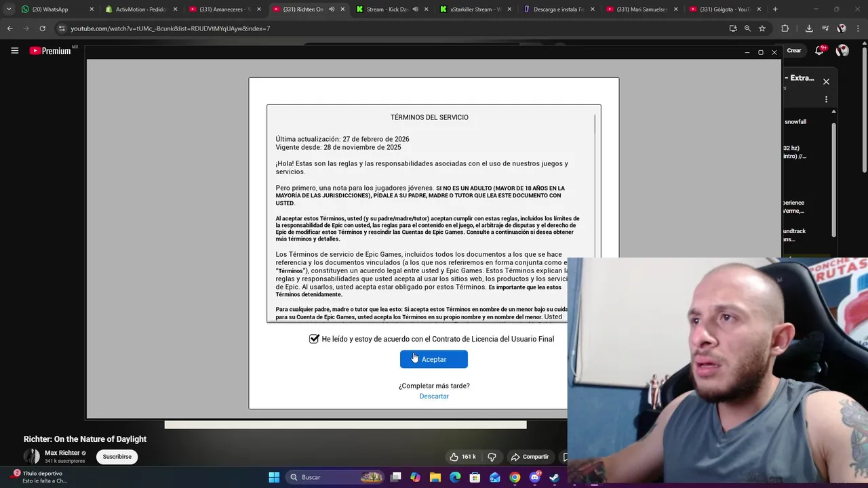Open the browser extensions puzzle icon

click(785, 28)
